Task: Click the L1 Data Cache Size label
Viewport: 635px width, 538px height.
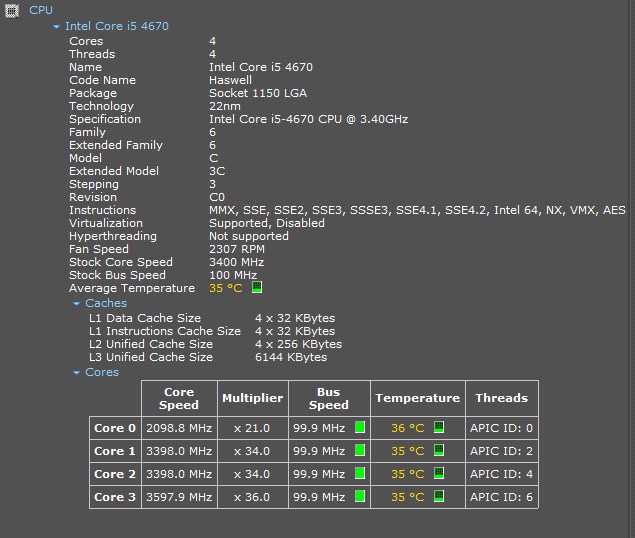Action: [145, 318]
